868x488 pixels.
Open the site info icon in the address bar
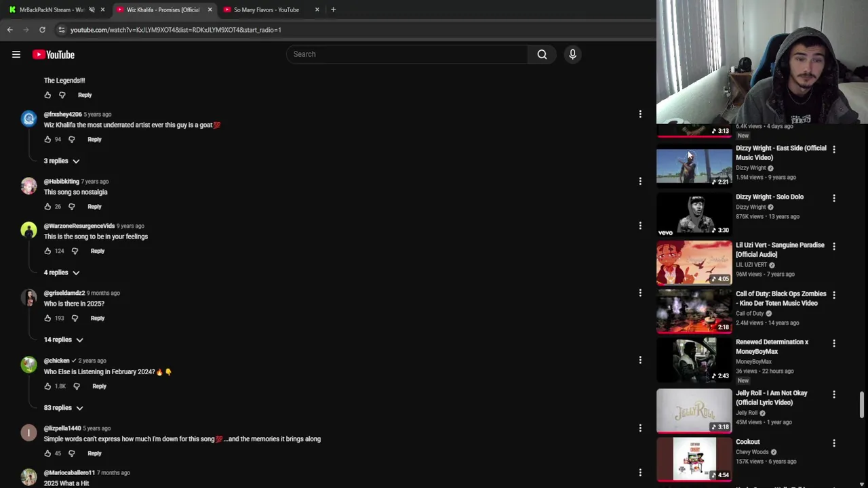pyautogui.click(x=62, y=30)
